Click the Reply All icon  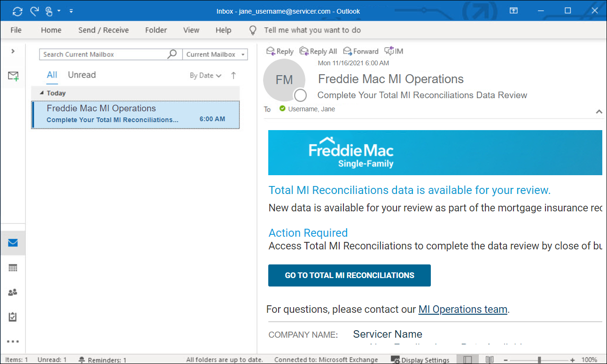[318, 51]
